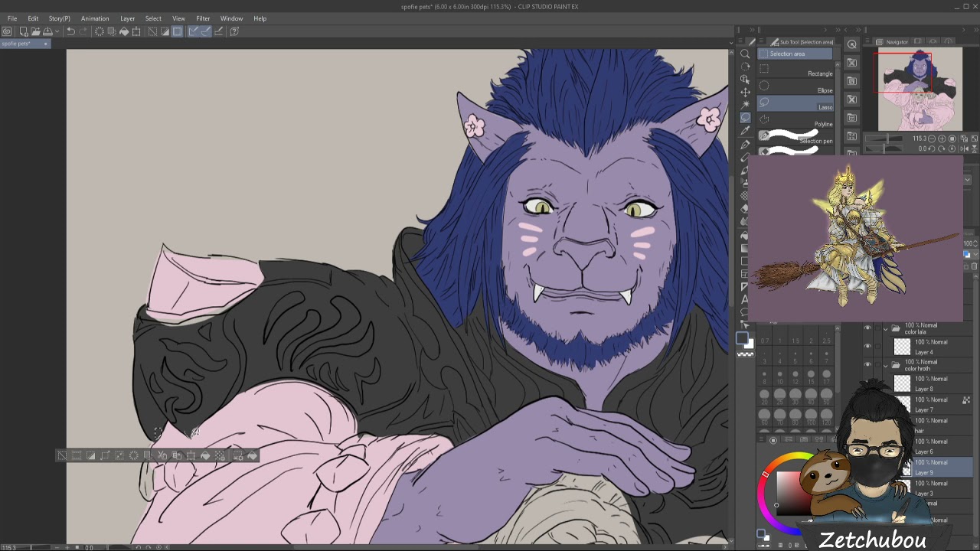This screenshot has width=980, height=551.
Task: Toggle Snap to Special Ruler
Action: [x=205, y=31]
